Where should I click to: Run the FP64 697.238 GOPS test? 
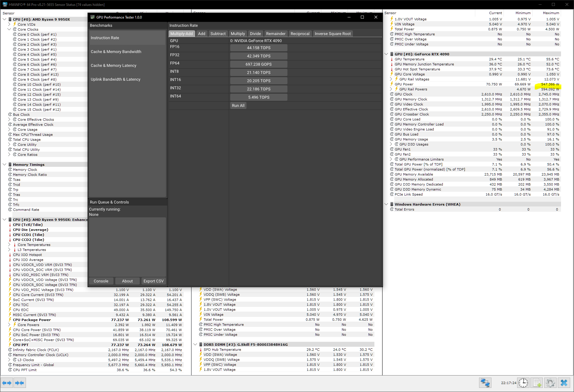(258, 64)
